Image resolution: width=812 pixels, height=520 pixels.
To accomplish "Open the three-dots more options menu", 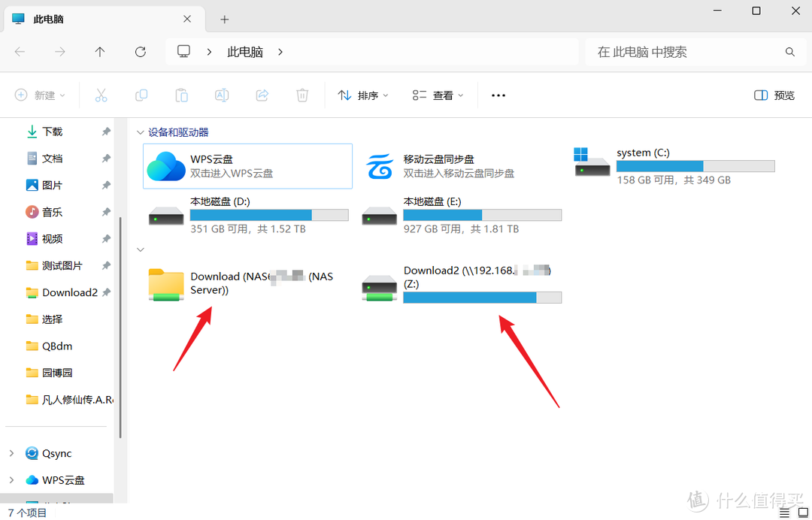I will coord(498,95).
